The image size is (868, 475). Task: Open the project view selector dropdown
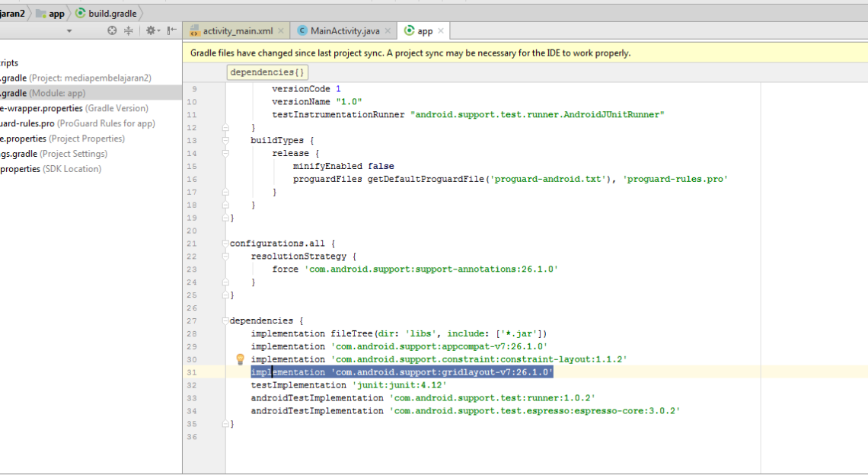coord(69,31)
